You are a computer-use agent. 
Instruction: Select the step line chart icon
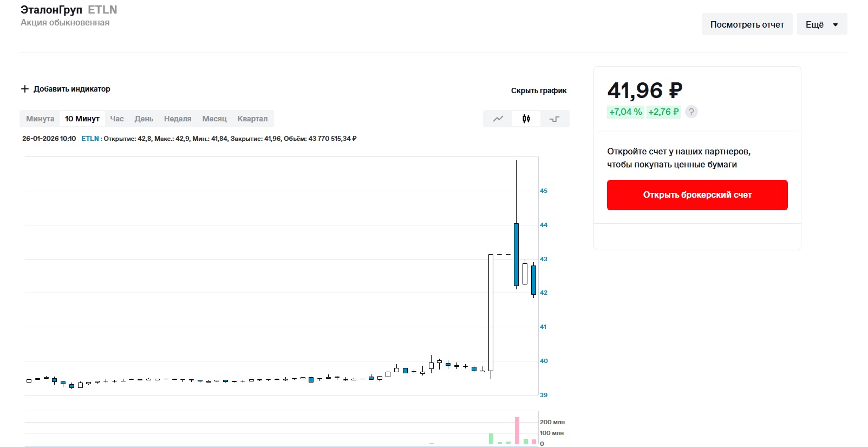click(554, 119)
